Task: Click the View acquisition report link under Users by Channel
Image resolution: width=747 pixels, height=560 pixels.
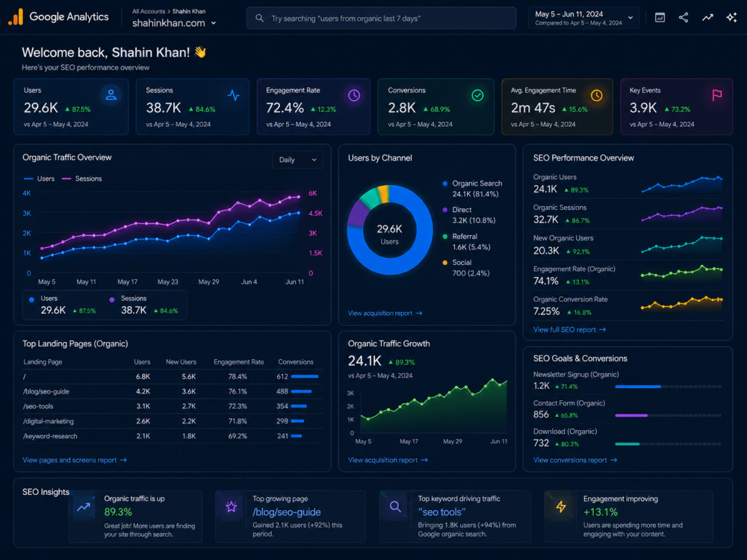Action: coord(385,314)
